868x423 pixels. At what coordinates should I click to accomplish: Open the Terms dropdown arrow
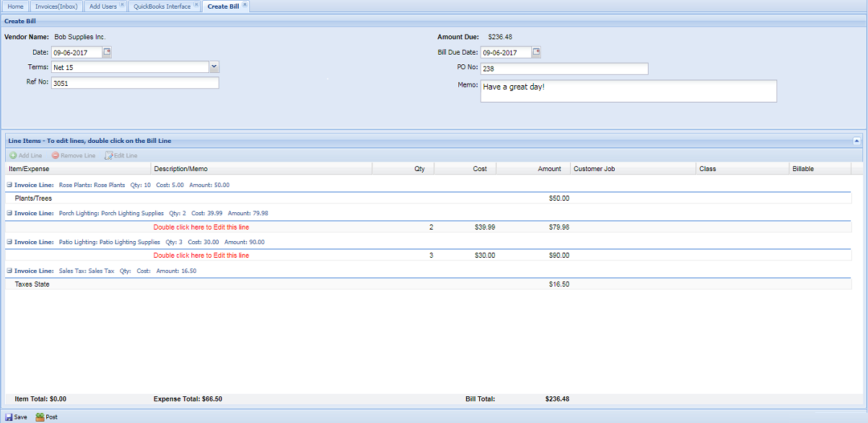coord(214,67)
